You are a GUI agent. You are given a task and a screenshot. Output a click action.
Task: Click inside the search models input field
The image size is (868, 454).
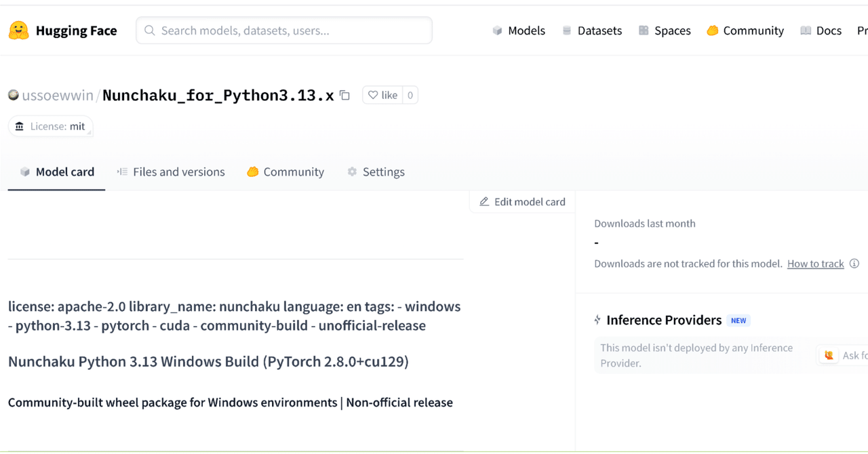click(x=283, y=30)
